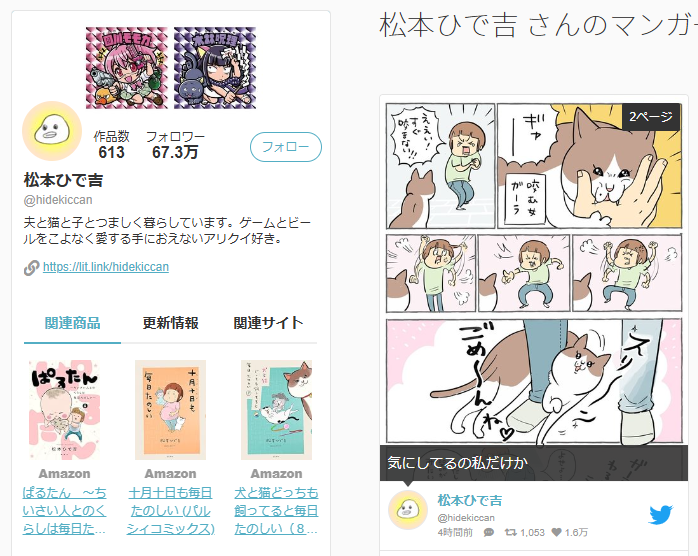Screen dimensions: 698x556
Task: Select the 関連商品 tab
Action: (73, 323)
